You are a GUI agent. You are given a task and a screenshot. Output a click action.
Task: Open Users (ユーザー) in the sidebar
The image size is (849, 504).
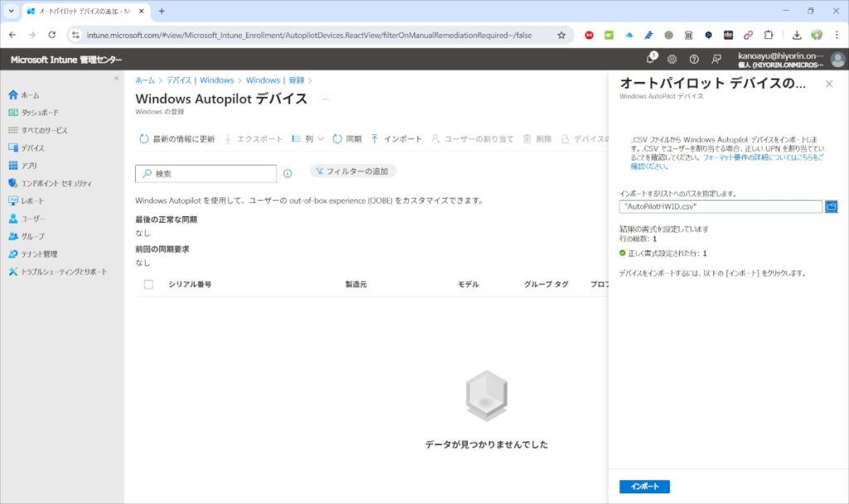click(x=27, y=219)
